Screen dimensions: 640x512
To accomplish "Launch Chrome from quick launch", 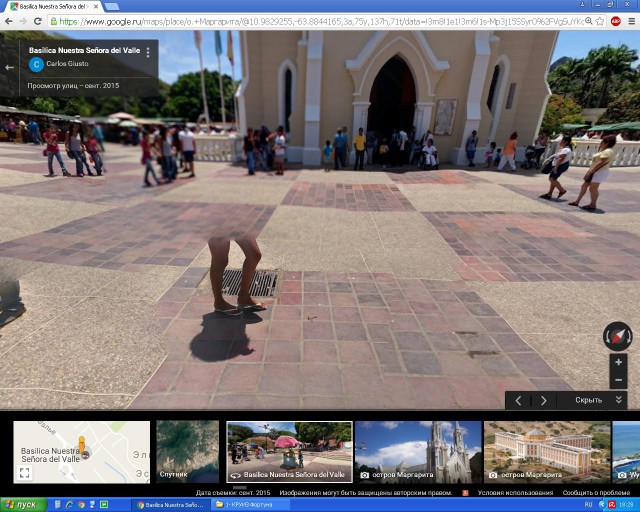I will [x=81, y=505].
